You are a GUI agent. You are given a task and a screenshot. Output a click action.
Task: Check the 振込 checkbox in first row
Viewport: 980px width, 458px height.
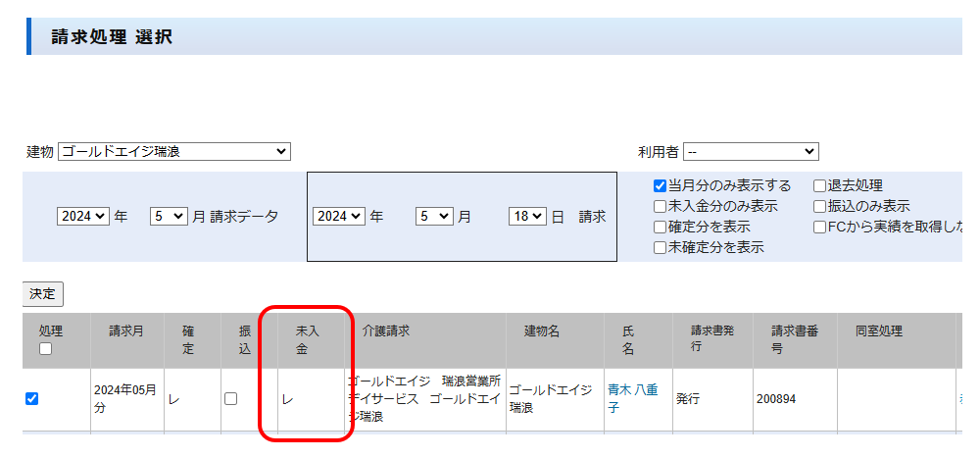(231, 399)
